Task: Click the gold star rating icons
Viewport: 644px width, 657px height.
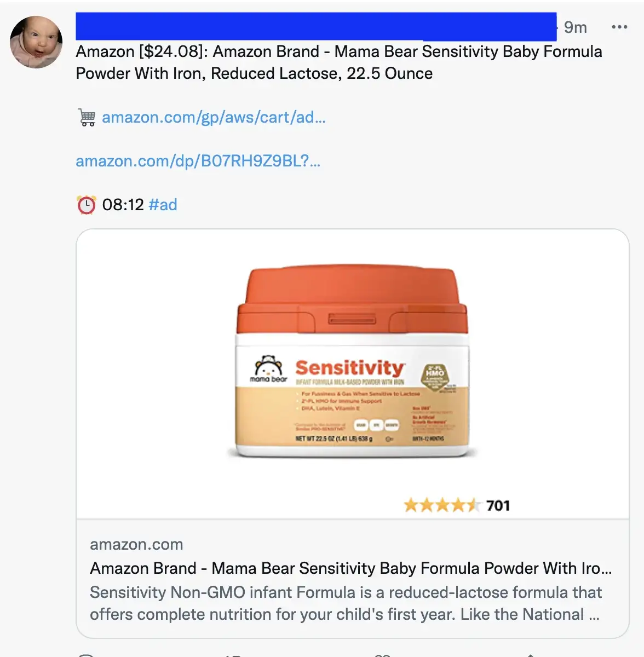Action: point(442,505)
